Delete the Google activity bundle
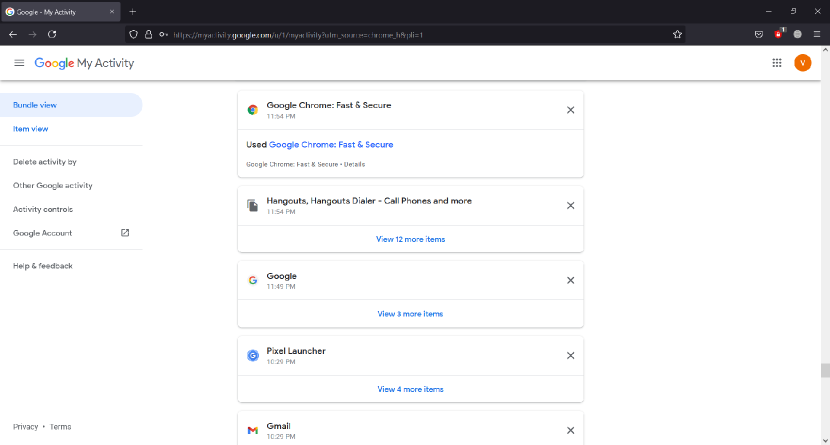 [x=570, y=280]
